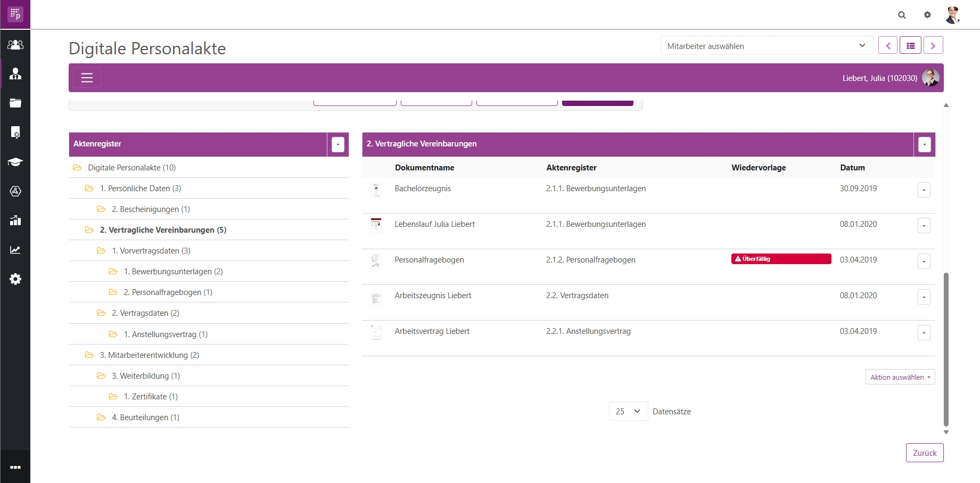This screenshot has width=980, height=483.
Task: Open the line chart sidebar icon
Action: coord(15,250)
